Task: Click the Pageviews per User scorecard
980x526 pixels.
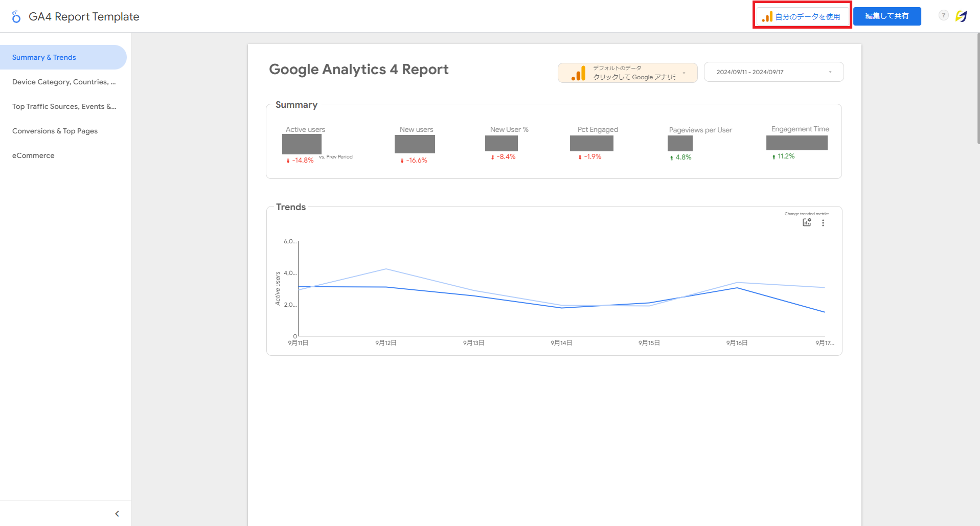Action: click(681, 144)
